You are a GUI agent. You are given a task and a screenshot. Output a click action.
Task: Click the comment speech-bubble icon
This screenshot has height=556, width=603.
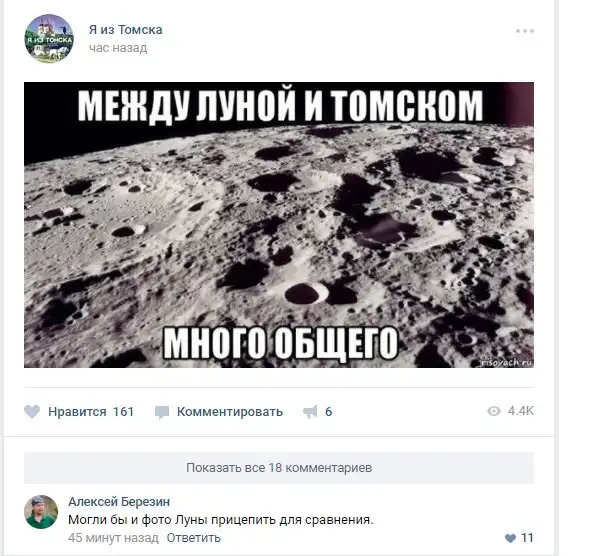pyautogui.click(x=162, y=412)
